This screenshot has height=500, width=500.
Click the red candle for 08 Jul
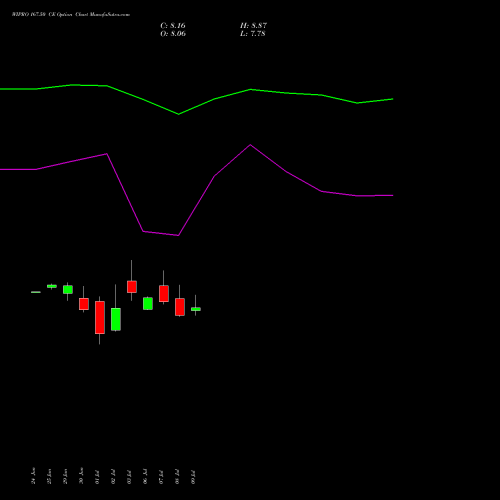[180, 307]
